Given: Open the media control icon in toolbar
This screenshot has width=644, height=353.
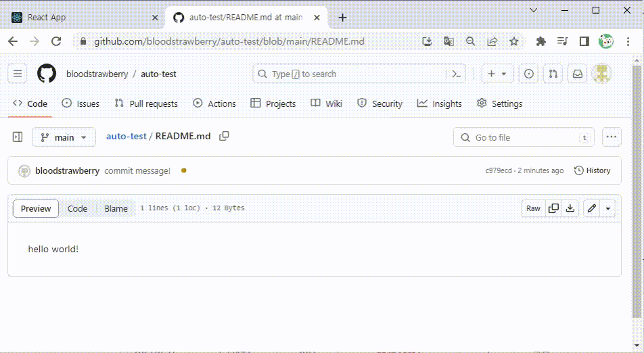Looking at the screenshot, I should [x=563, y=41].
